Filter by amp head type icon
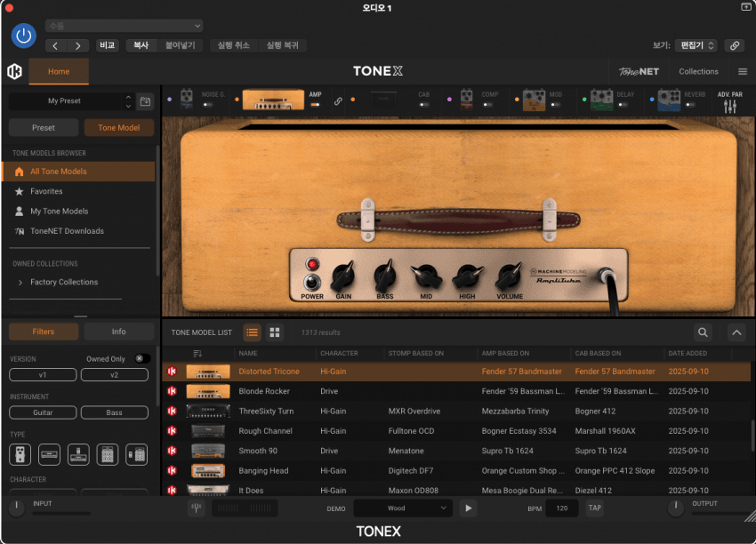Image resolution: width=756 pixels, height=544 pixels. pos(49,454)
